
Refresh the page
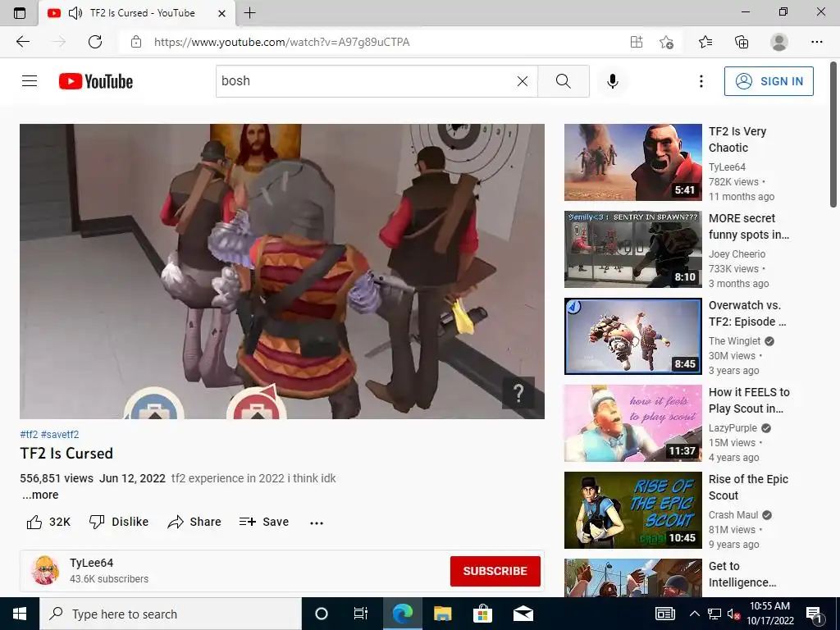click(95, 42)
